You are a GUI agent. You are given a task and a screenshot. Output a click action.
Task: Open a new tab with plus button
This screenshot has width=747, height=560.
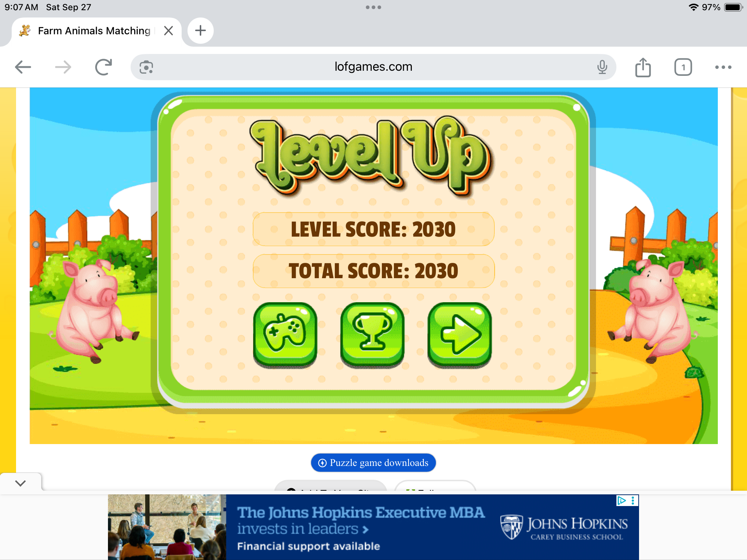point(200,31)
